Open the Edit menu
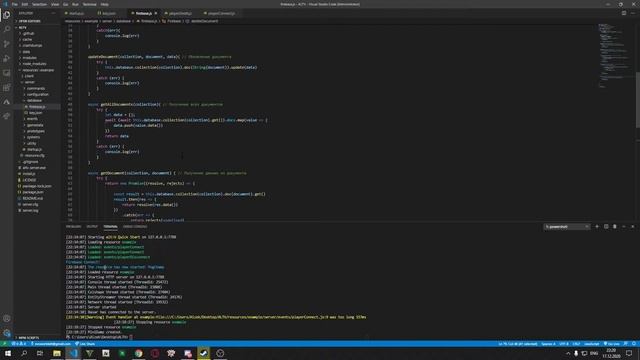The height and width of the screenshot is (360, 640). pos(25,4)
